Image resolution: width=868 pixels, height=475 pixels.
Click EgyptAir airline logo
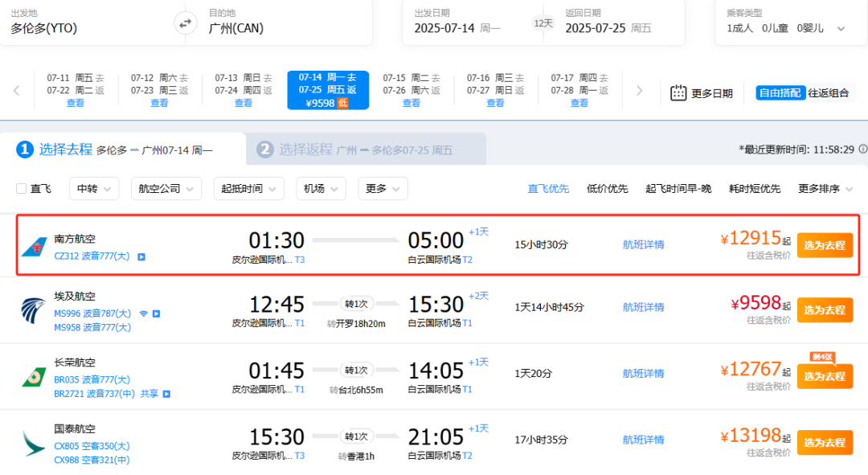pyautogui.click(x=33, y=310)
